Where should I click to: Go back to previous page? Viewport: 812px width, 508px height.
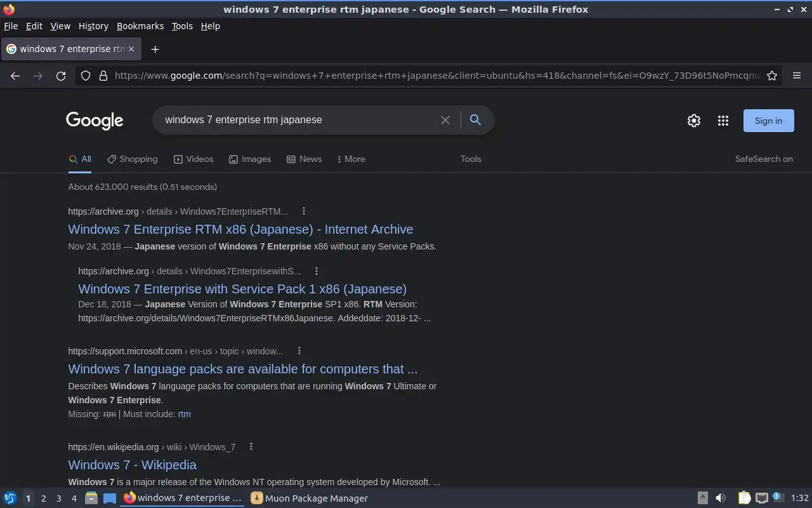(15, 76)
